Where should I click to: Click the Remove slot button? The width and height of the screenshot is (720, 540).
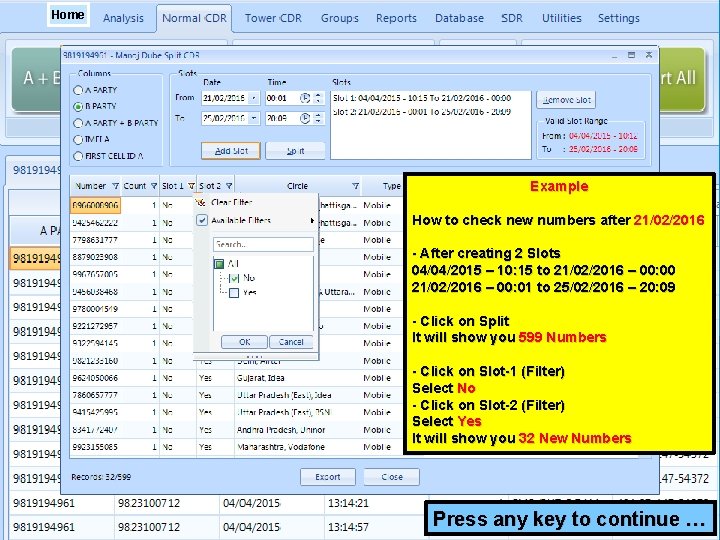coord(566,100)
